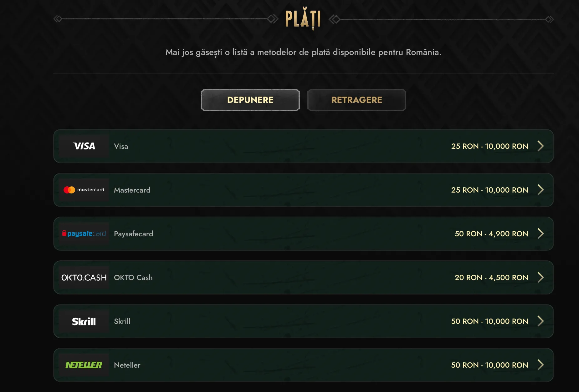Click the Mastercard logo icon
The height and width of the screenshot is (392, 579).
click(84, 190)
